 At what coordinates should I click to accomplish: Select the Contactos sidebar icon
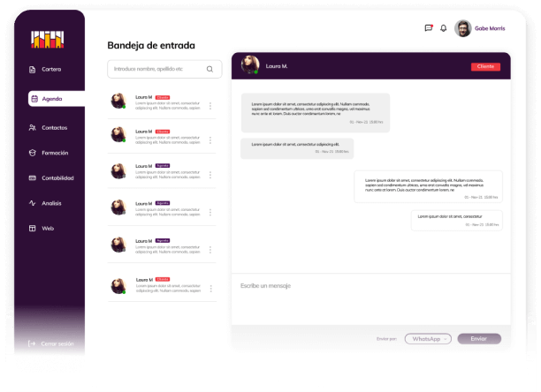pyautogui.click(x=33, y=127)
